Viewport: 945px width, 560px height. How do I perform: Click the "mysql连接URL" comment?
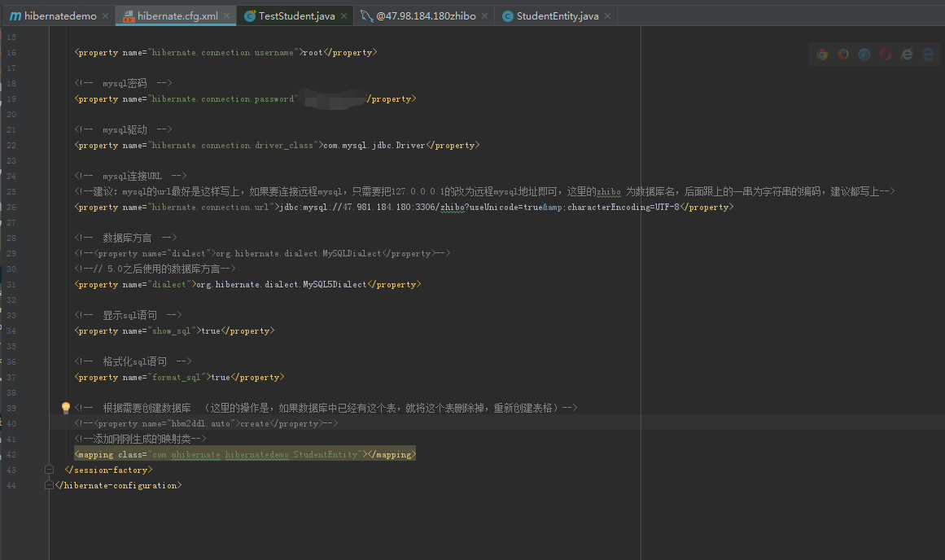click(x=131, y=176)
